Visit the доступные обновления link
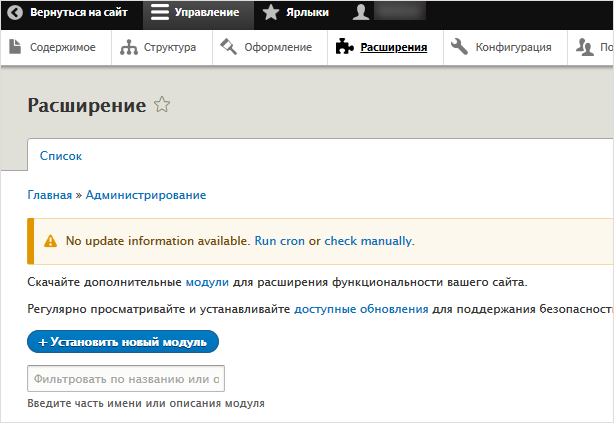Screen dimensions: 614x423 click(361, 310)
